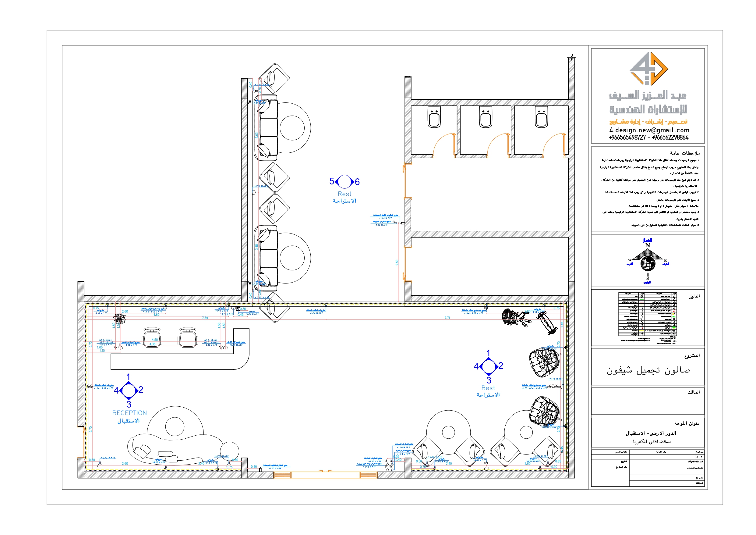Select the الدليل legend heading
The width and height of the screenshot is (756, 535).
(694, 296)
